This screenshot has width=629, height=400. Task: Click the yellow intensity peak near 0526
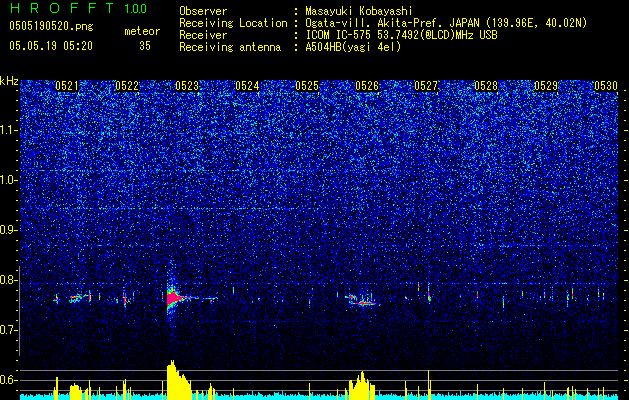(362, 385)
